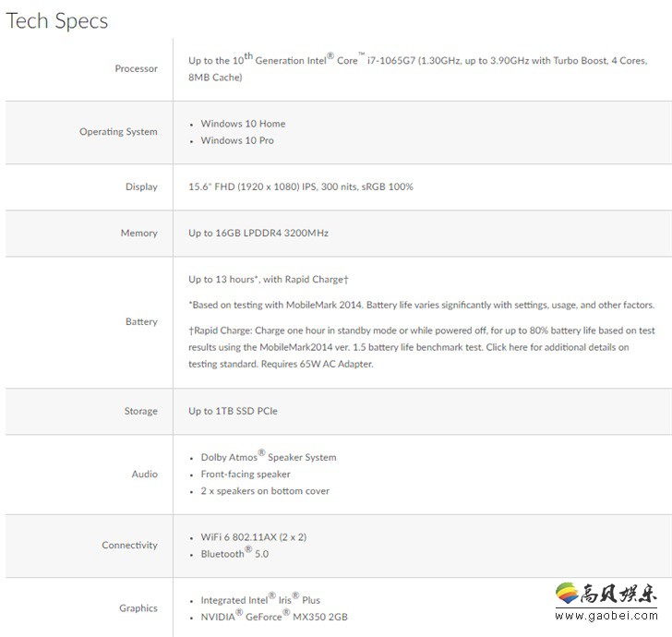Click the Bluetooth 5.0 entry
Viewport: 672px width, 637px height.
[234, 553]
